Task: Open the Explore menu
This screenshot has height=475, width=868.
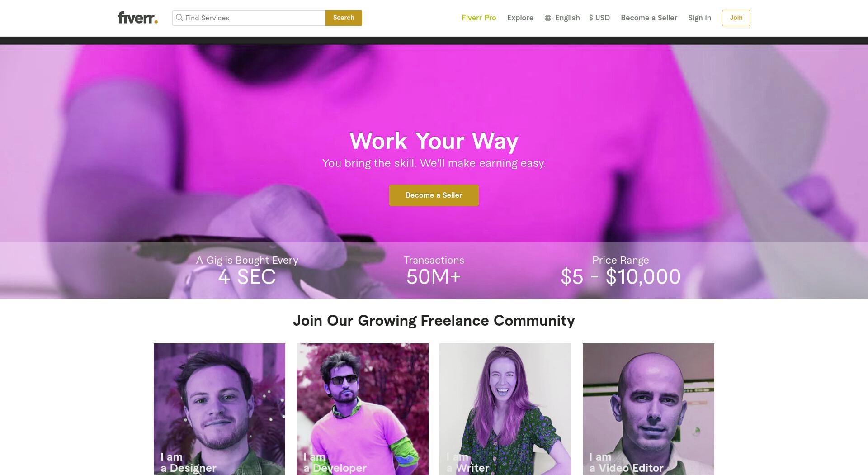Action: pos(520,18)
